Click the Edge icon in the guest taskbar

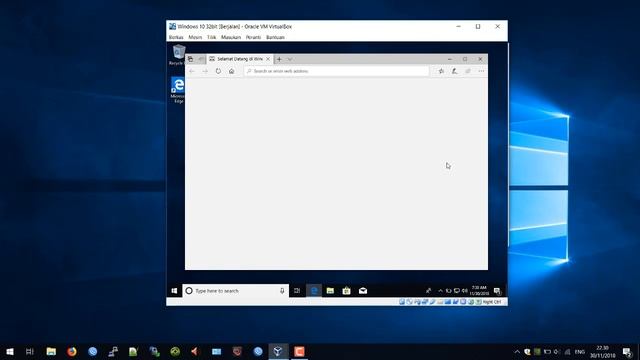click(314, 291)
